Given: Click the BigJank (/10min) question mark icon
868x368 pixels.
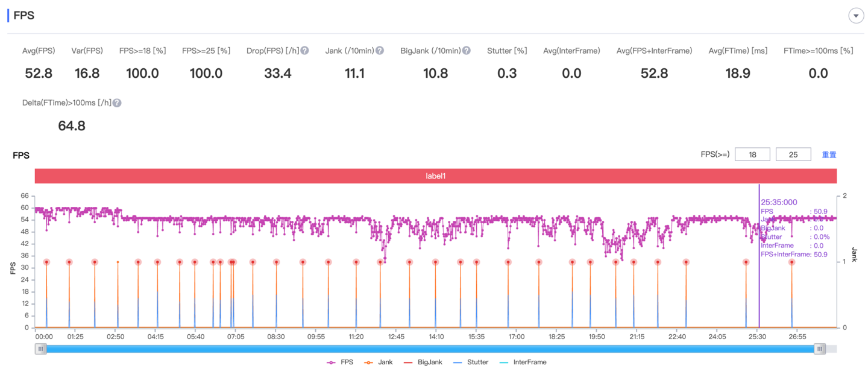Looking at the screenshot, I should [467, 51].
